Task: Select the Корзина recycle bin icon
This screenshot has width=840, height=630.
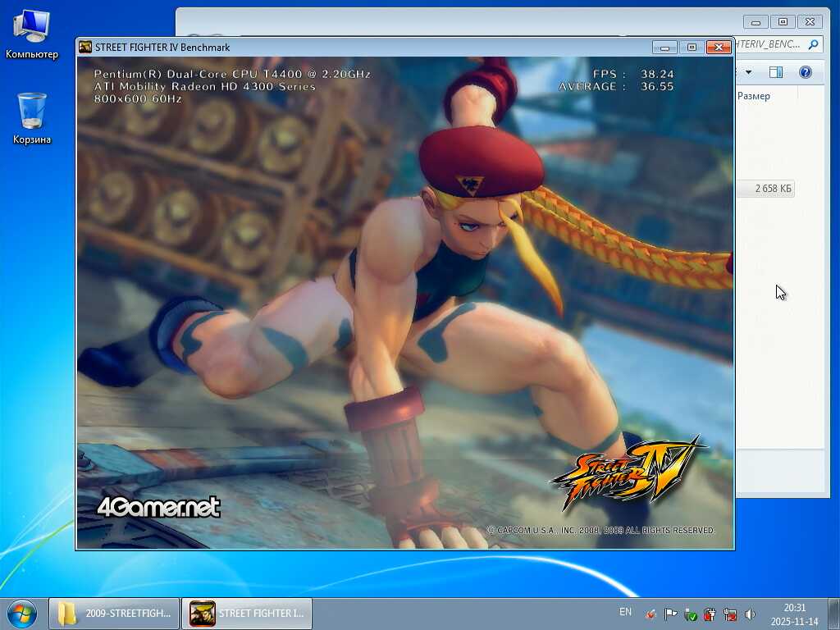Action: [x=32, y=119]
